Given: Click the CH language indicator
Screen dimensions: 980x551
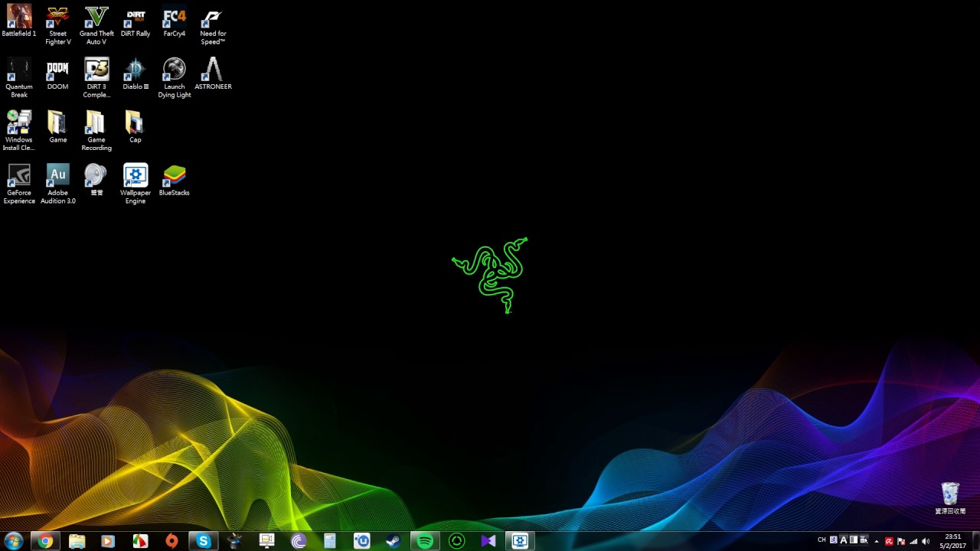Looking at the screenshot, I should tap(822, 540).
